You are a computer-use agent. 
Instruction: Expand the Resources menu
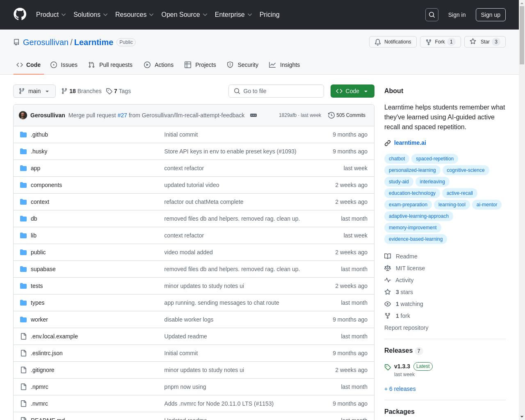click(x=135, y=15)
